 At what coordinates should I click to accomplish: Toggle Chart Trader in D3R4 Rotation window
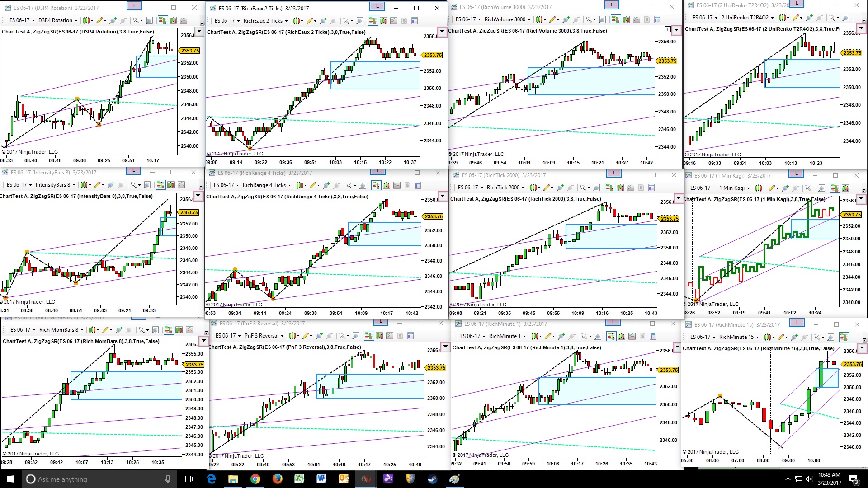(162, 20)
